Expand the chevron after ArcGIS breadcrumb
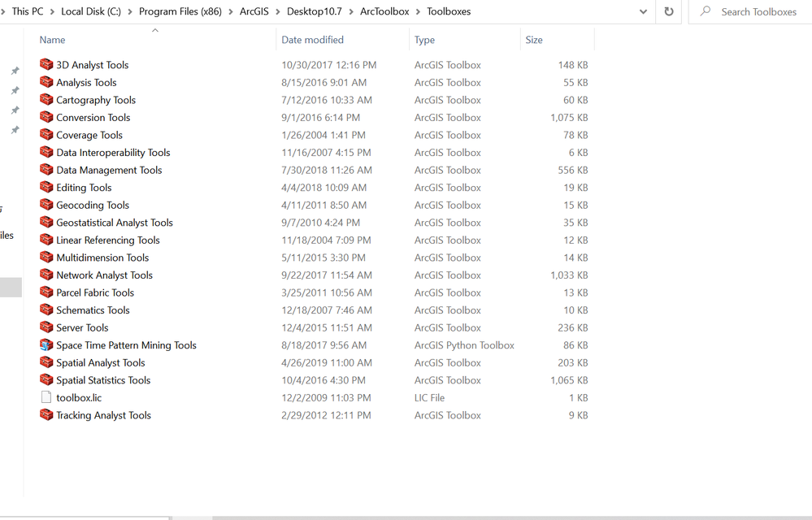The width and height of the screenshot is (812, 520). tap(277, 11)
